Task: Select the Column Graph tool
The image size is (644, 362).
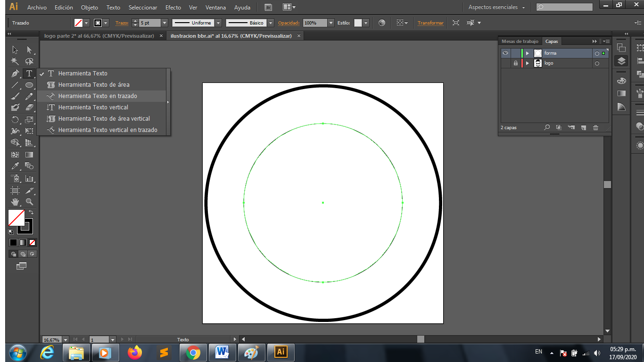Action: click(x=29, y=178)
